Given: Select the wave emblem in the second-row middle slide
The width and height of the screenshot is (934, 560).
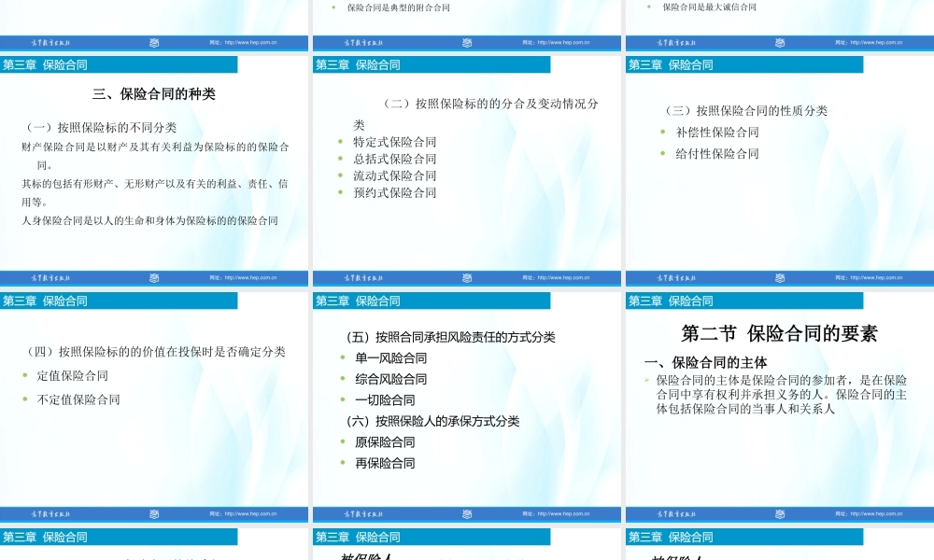Looking at the screenshot, I should click(465, 277).
